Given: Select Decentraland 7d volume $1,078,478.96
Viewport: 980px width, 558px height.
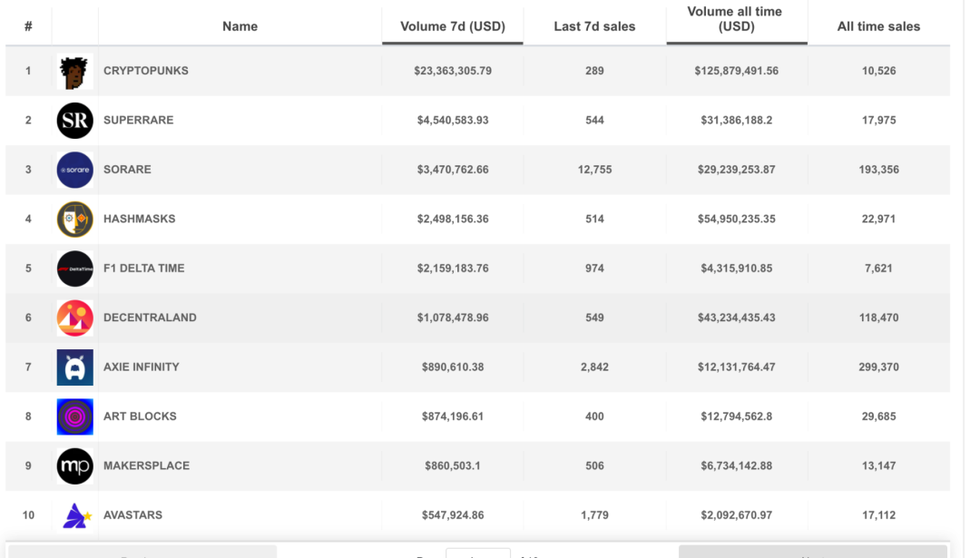Looking at the screenshot, I should pos(453,318).
